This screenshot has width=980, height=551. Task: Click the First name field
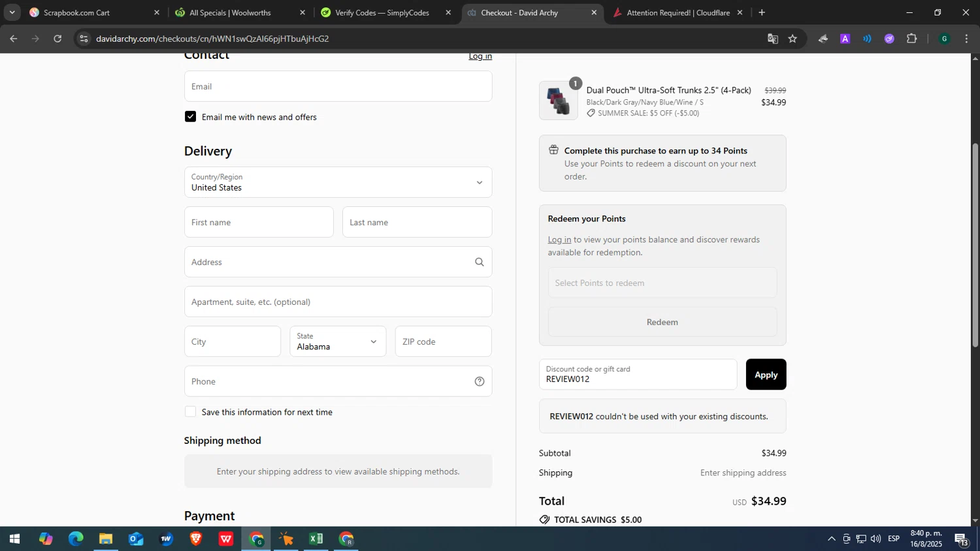coord(259,222)
